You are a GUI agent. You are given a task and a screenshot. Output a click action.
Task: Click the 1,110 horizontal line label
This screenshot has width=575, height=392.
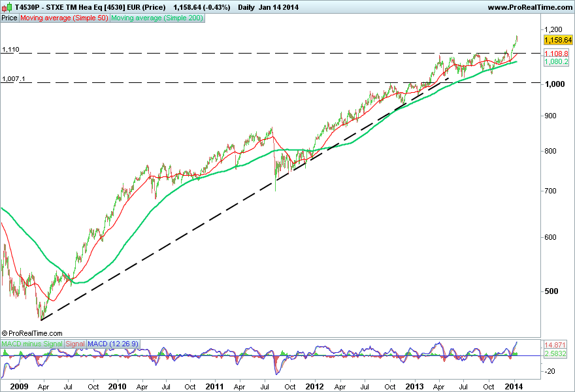pos(10,50)
